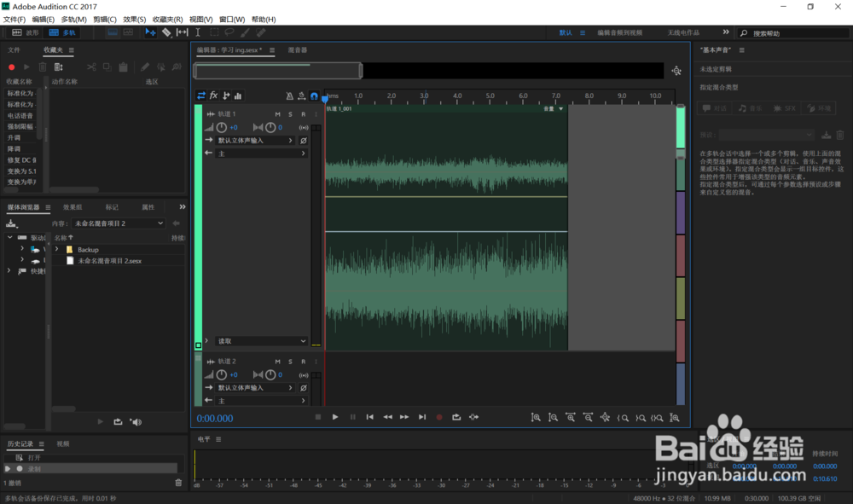This screenshot has height=504, width=853.
Task: Move playhead to previous marker
Action: point(370,417)
